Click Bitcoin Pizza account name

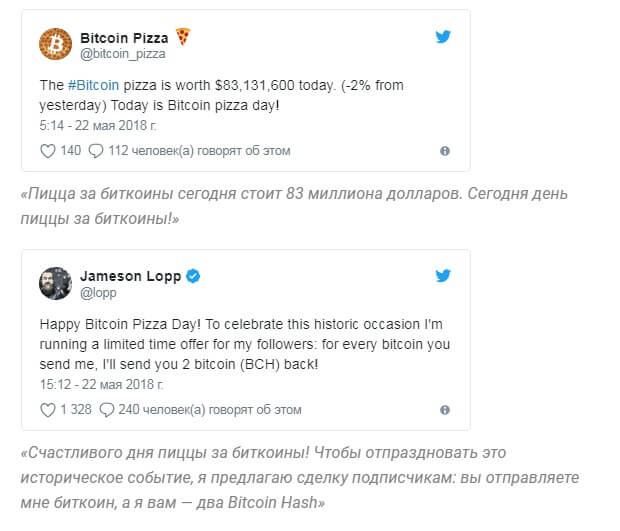125,36
